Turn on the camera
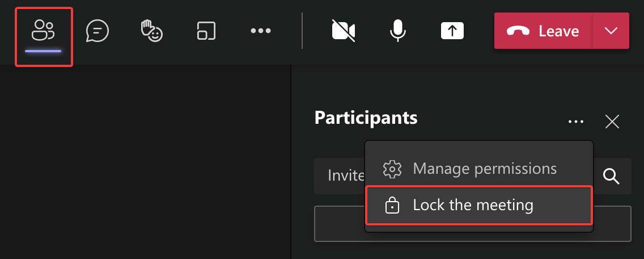 click(x=344, y=31)
